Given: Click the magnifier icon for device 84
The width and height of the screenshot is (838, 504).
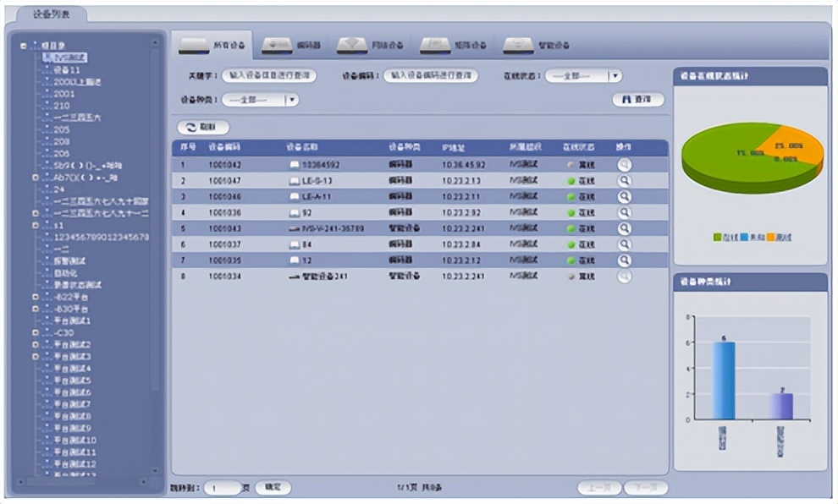Looking at the screenshot, I should tap(625, 244).
